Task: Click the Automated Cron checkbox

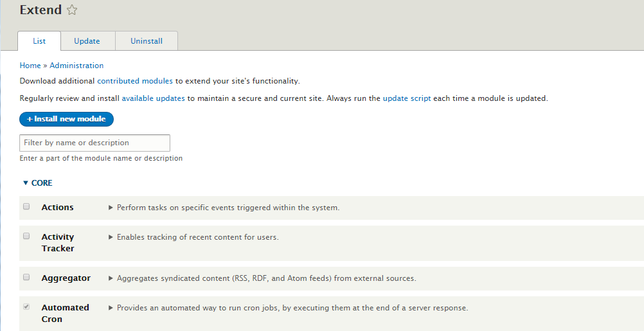Action: click(26, 307)
